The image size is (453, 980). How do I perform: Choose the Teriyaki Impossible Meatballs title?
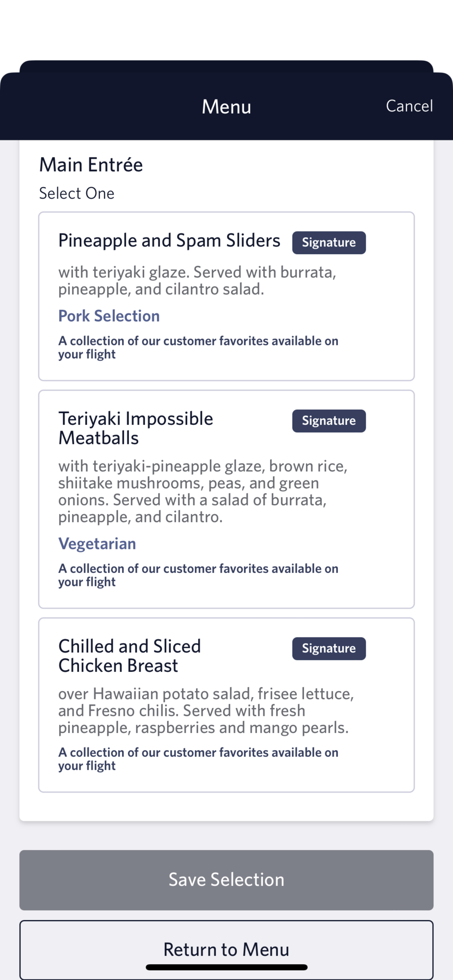pos(136,428)
